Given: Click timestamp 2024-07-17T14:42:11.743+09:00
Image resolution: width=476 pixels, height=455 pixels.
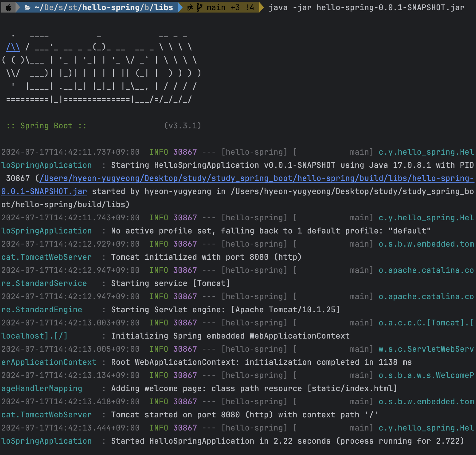Looking at the screenshot, I should pyautogui.click(x=70, y=218).
